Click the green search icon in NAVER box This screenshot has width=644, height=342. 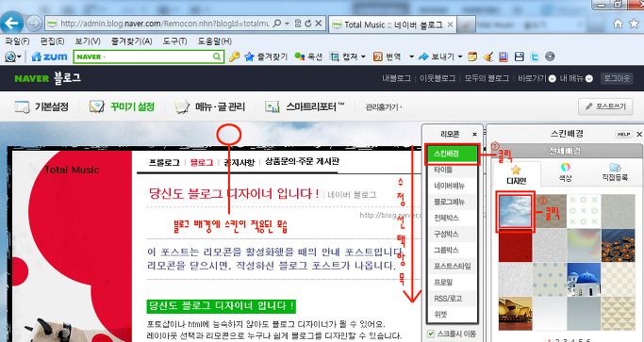(x=217, y=57)
